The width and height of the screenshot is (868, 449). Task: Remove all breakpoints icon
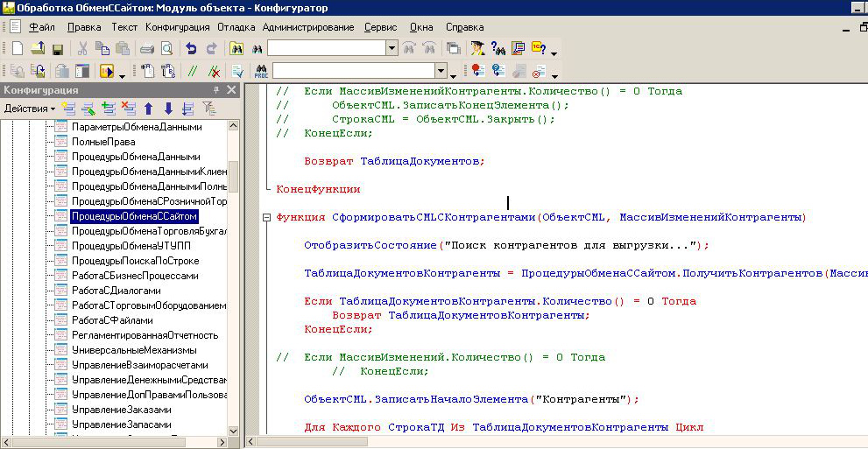coord(538,71)
